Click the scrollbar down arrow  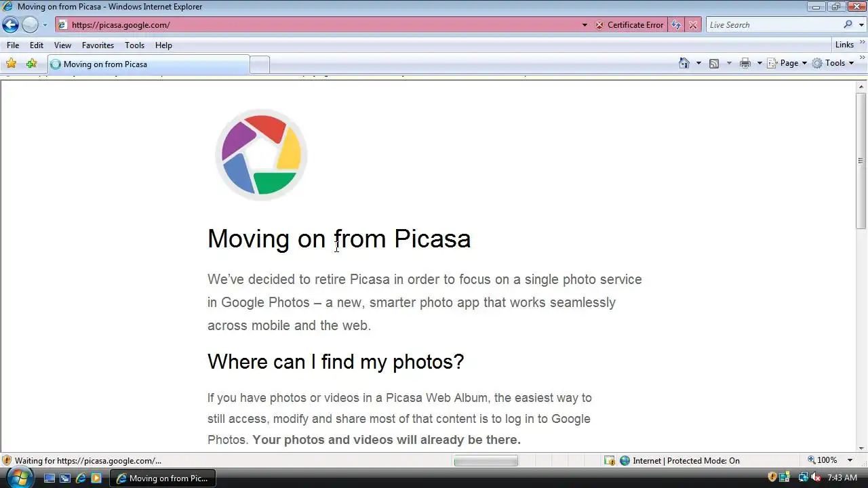(861, 448)
